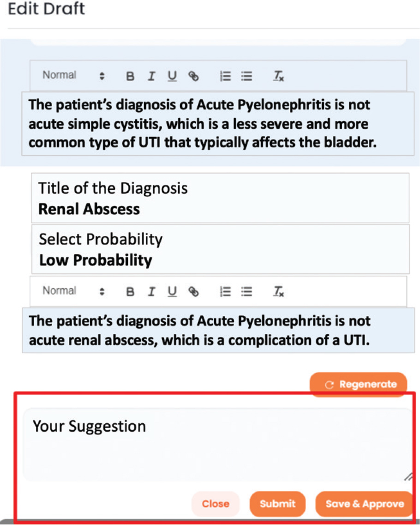Insert link from the upper editor toolbar
420x525 pixels.
click(194, 77)
